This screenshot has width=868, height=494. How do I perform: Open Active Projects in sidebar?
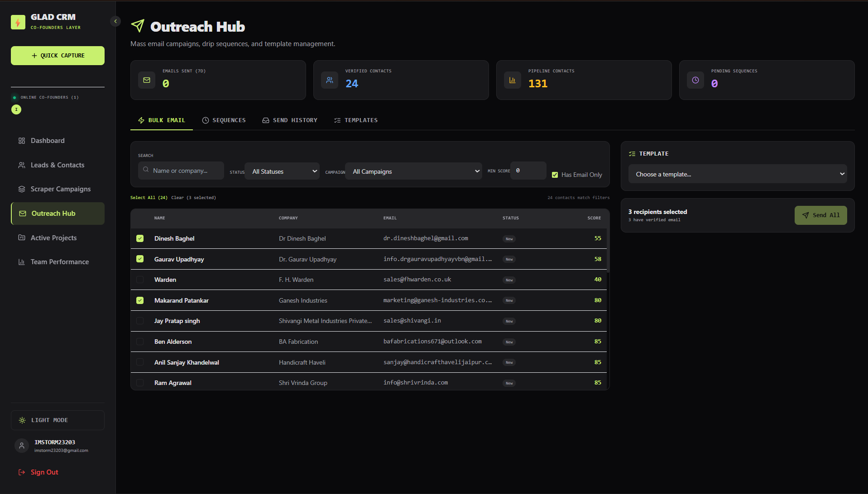[x=58, y=237]
